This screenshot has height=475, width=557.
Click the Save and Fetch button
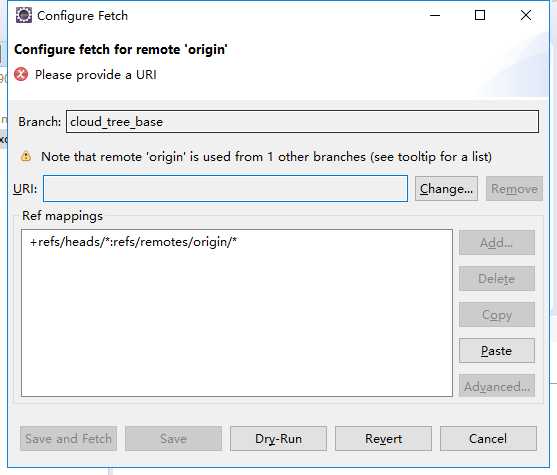tap(69, 438)
